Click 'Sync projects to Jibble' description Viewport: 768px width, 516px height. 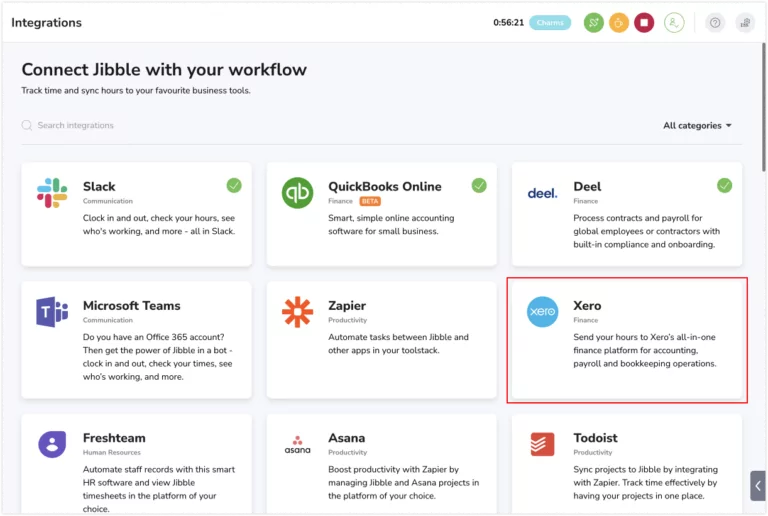pyautogui.click(x=646, y=483)
